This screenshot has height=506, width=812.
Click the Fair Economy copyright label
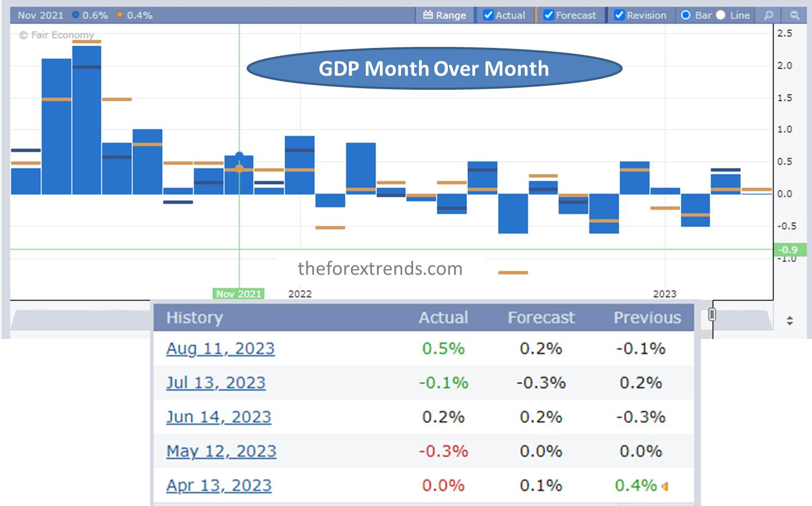point(57,35)
